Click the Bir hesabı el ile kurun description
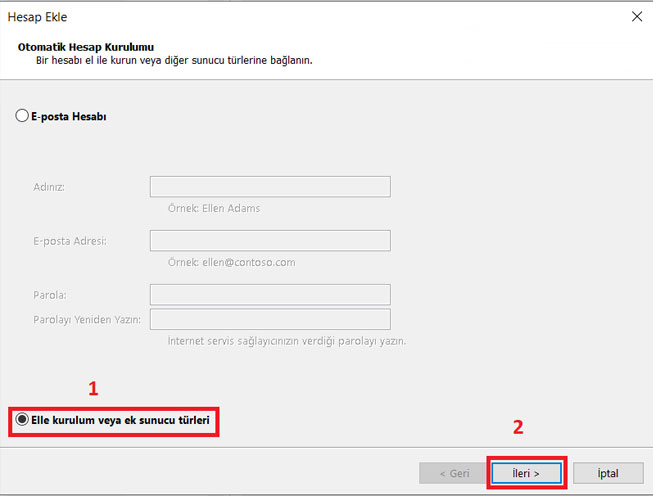This screenshot has height=496, width=653. (x=172, y=61)
